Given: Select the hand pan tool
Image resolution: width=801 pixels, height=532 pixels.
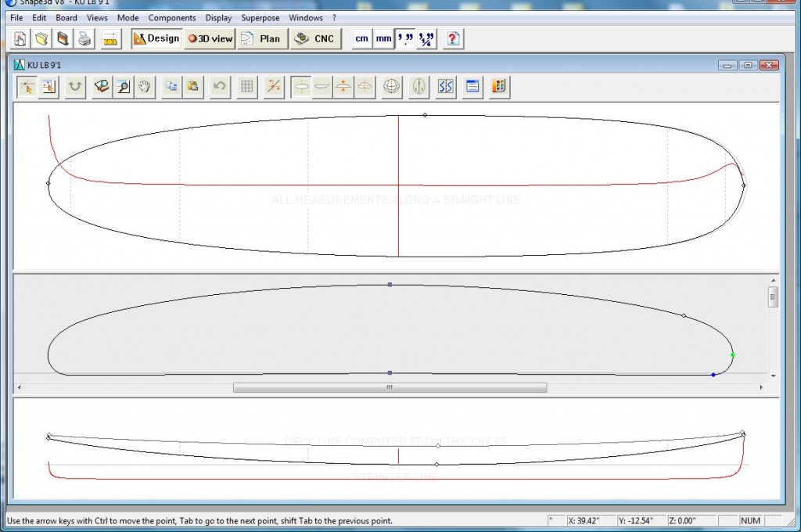Looking at the screenshot, I should 145,87.
